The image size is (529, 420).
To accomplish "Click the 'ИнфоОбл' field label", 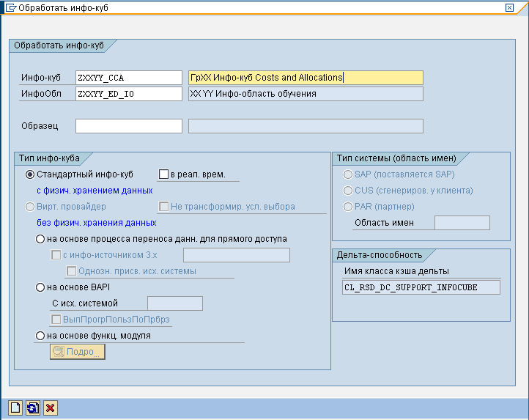I will point(41,94).
